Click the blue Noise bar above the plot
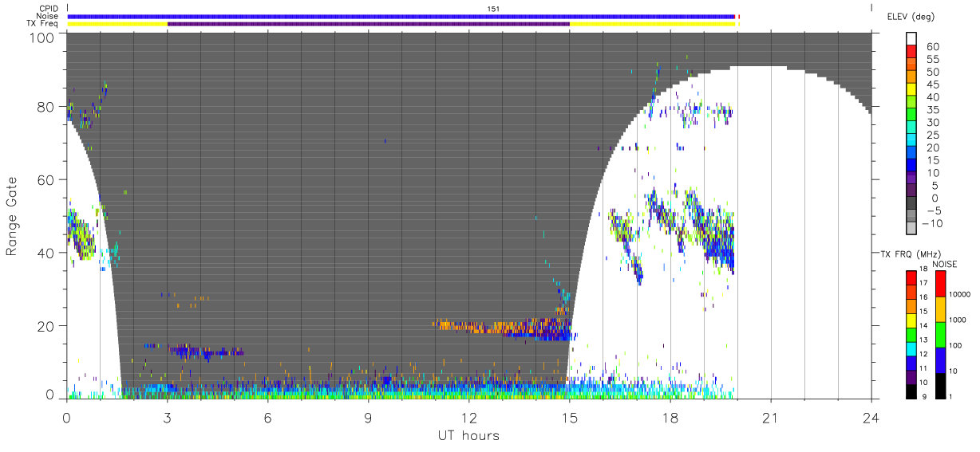This screenshot has height=452, width=980. [401, 16]
